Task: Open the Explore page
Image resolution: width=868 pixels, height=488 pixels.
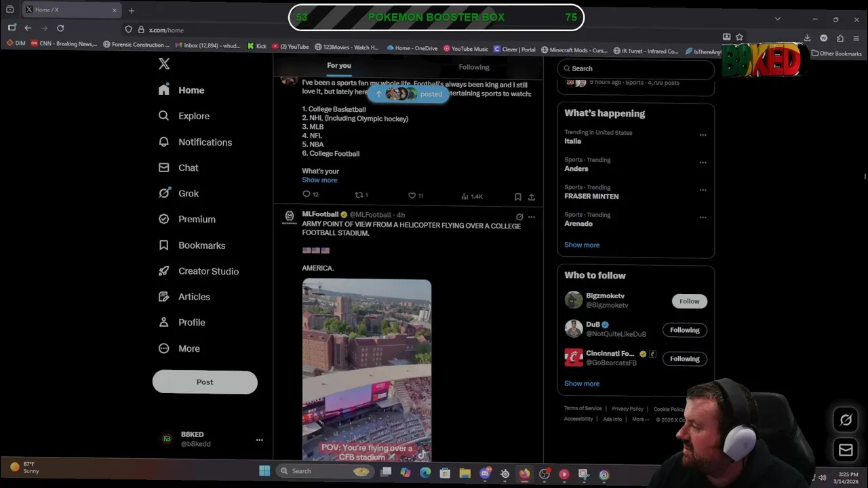Action: click(x=184, y=116)
